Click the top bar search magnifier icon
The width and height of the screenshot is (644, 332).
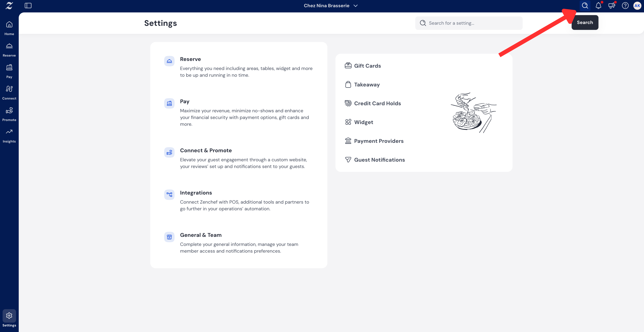[x=585, y=6]
